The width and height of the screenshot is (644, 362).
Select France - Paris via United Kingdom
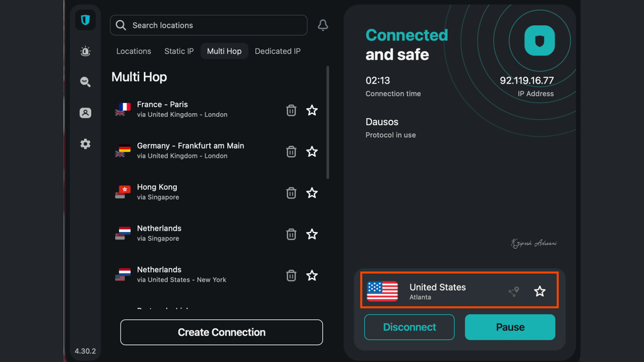click(x=216, y=109)
